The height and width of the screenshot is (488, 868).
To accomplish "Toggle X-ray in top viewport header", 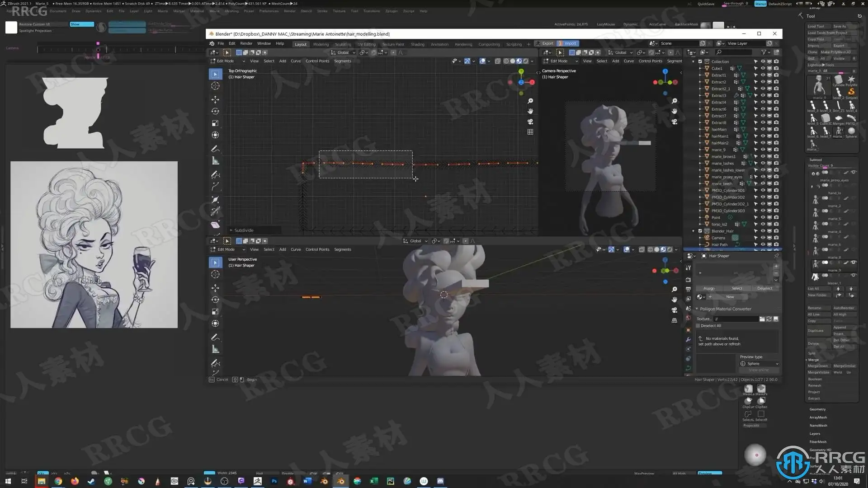I will pyautogui.click(x=498, y=61).
